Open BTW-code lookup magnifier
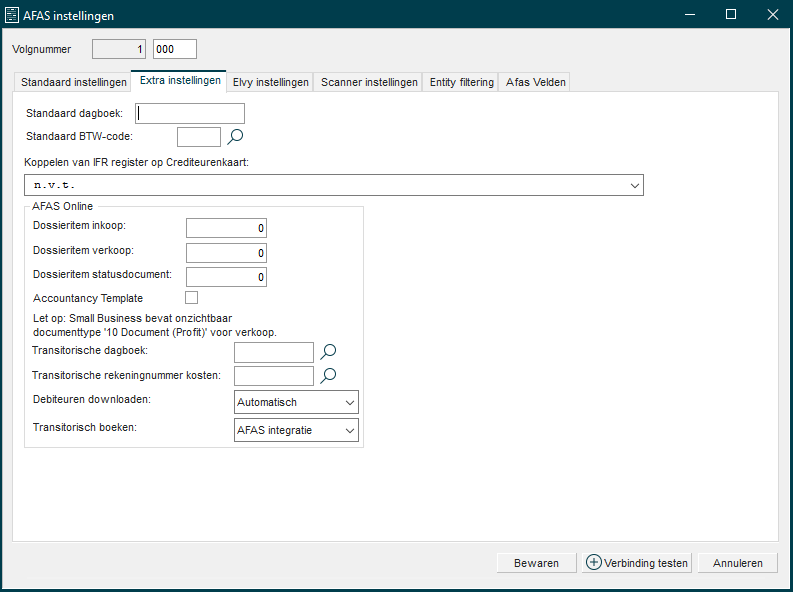 coord(235,136)
